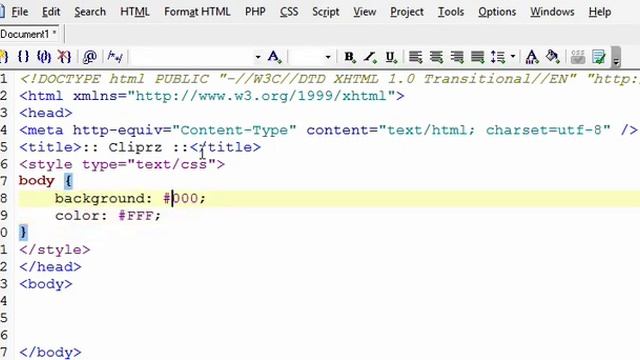Click the braces with parentheses icon
Screen dimensions: 640x360
pos(44,56)
